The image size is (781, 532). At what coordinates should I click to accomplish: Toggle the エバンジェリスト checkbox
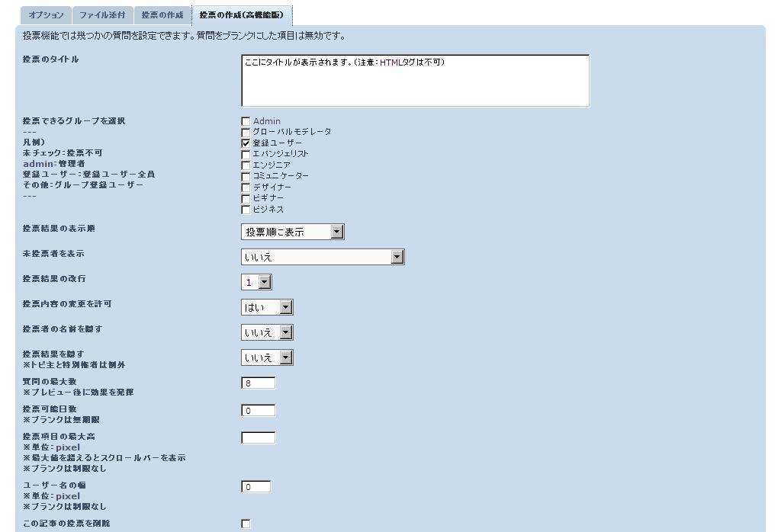point(246,154)
